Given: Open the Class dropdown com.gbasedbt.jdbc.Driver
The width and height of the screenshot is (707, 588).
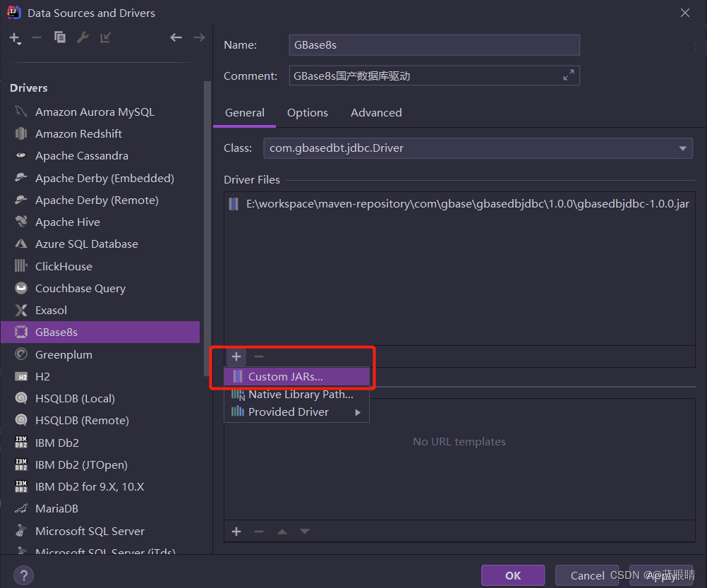Looking at the screenshot, I should point(478,148).
